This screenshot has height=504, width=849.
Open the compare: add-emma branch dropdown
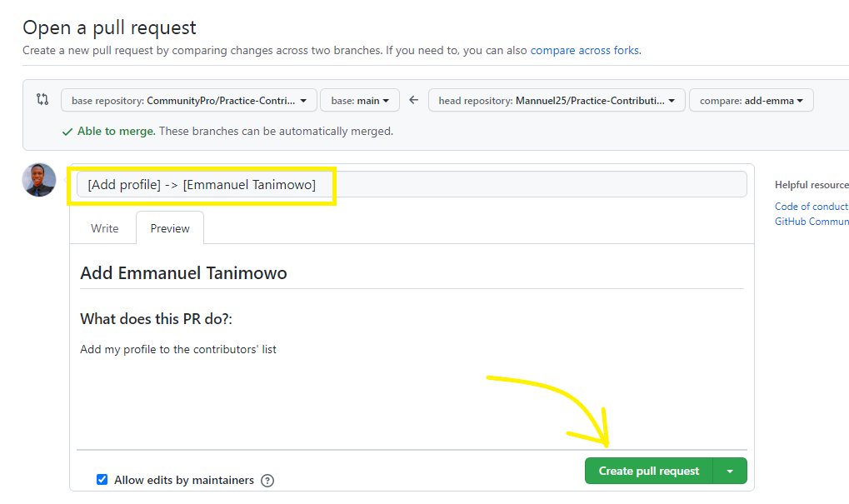tap(751, 99)
